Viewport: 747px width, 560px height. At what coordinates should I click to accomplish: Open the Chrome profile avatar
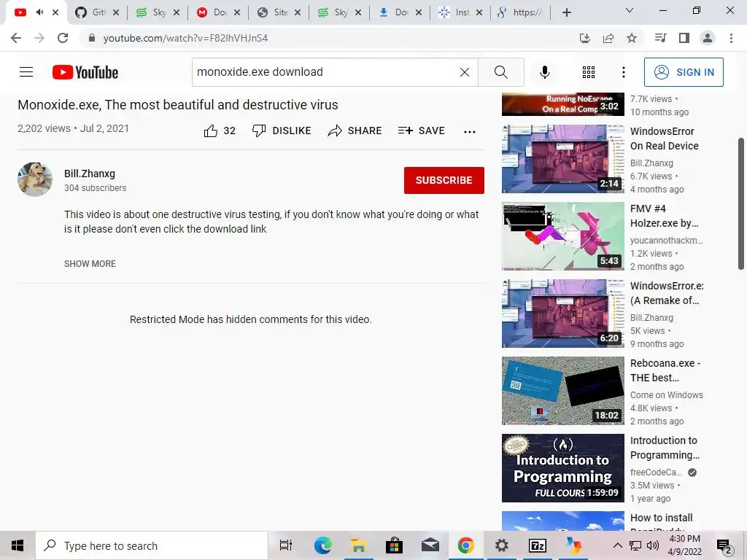point(708,38)
